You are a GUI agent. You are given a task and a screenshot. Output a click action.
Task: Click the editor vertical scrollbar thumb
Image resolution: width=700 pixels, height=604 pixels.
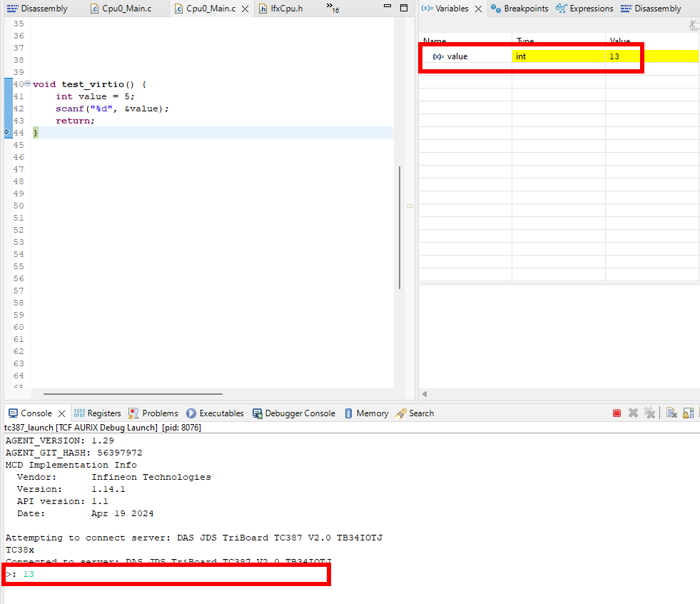[x=400, y=227]
